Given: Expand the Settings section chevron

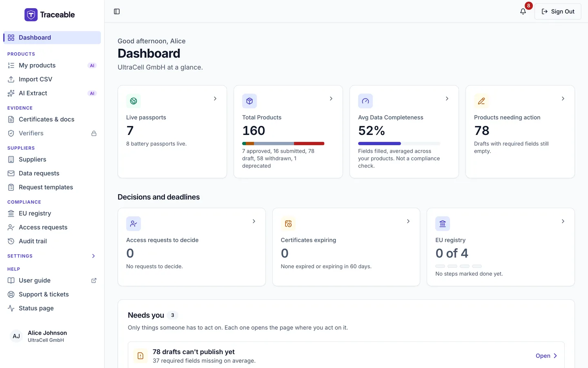Looking at the screenshot, I should pos(94,256).
